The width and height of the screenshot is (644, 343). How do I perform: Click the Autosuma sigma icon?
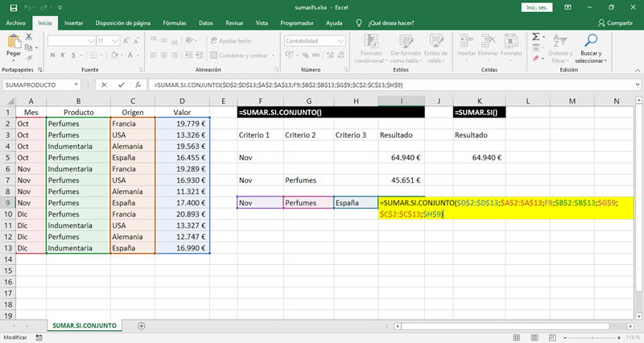coord(535,37)
